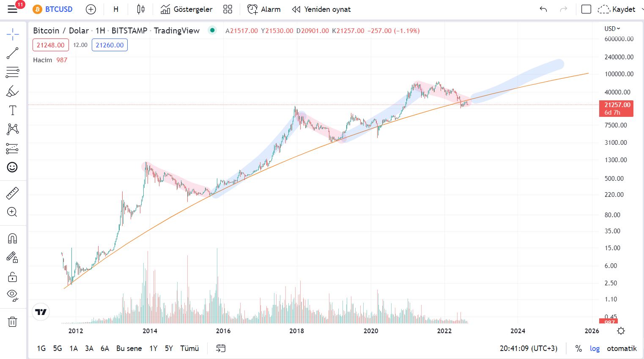Click the red 21248.00 sell price box

[x=51, y=45]
